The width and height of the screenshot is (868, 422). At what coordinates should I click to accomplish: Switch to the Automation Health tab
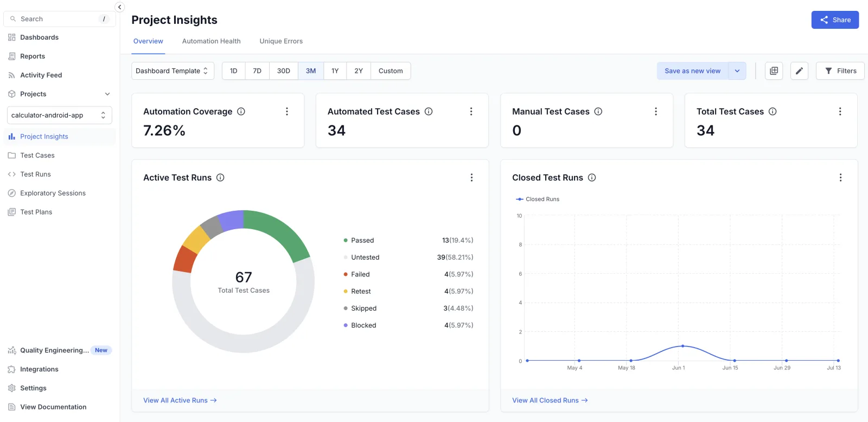(211, 41)
